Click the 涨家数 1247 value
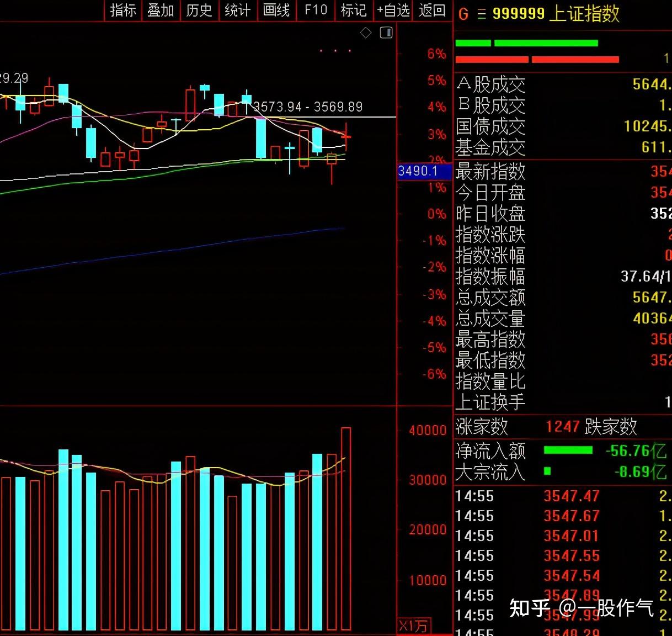This screenshot has width=672, height=636. [x=563, y=426]
